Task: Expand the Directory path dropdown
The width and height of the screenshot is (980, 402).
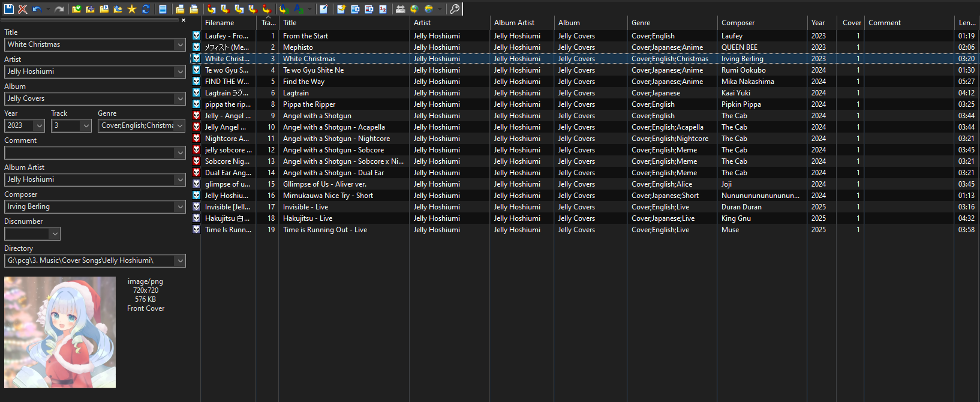Action: pyautogui.click(x=180, y=260)
